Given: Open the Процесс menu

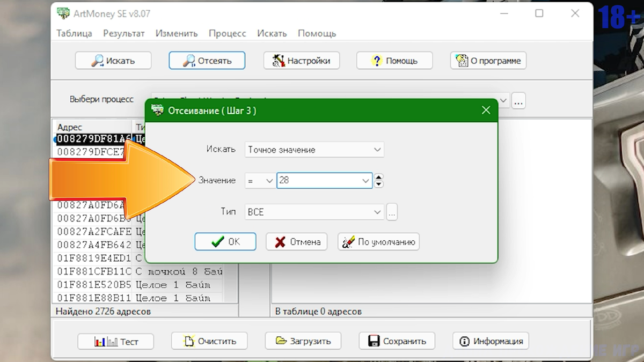Looking at the screenshot, I should [x=228, y=33].
